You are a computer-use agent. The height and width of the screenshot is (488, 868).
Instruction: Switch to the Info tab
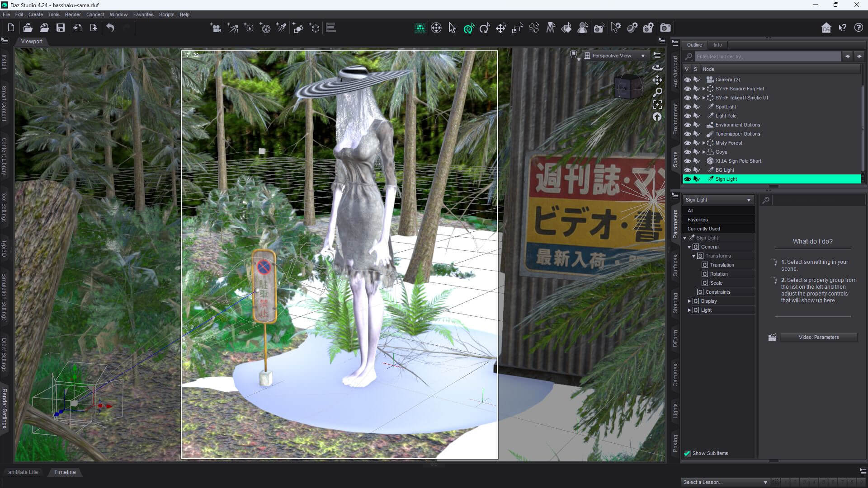click(717, 45)
